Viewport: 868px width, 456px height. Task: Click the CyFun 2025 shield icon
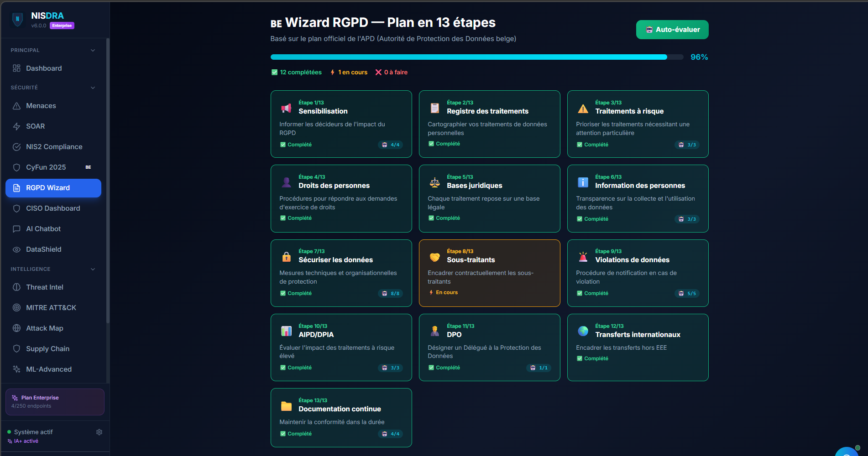16,167
